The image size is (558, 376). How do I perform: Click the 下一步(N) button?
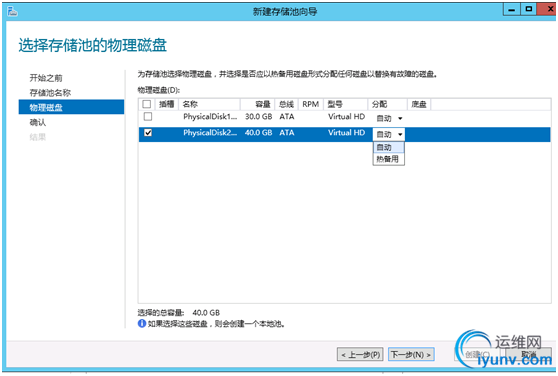[411, 354]
